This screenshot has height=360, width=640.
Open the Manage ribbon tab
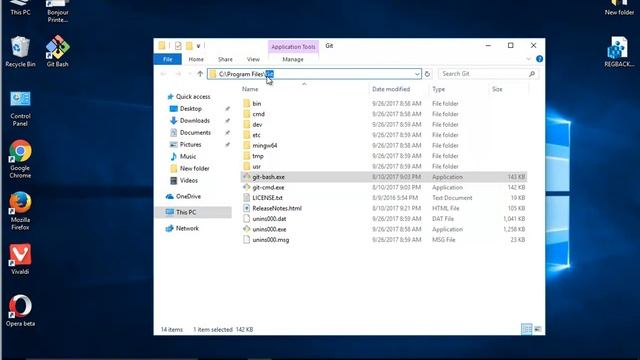pos(293,59)
